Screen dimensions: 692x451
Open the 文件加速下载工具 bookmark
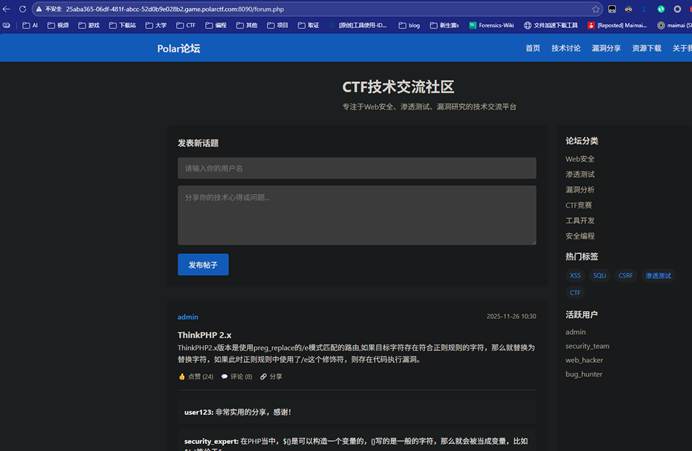click(x=551, y=26)
